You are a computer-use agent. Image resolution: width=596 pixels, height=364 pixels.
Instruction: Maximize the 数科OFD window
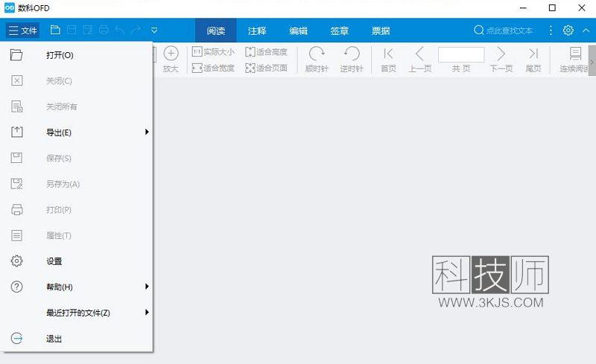pyautogui.click(x=552, y=8)
